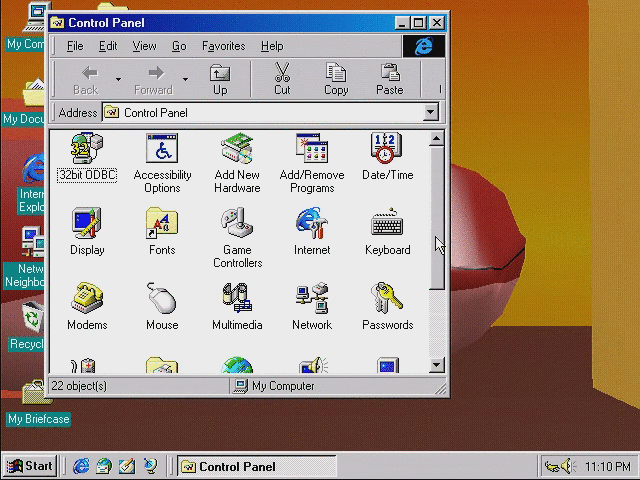Viewport: 640px width, 480px height.
Task: Open Date/Time settings icon
Action: (387, 148)
